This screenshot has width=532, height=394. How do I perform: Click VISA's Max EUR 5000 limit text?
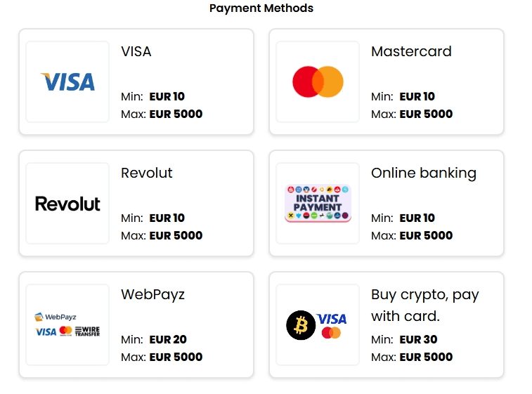coord(162,114)
